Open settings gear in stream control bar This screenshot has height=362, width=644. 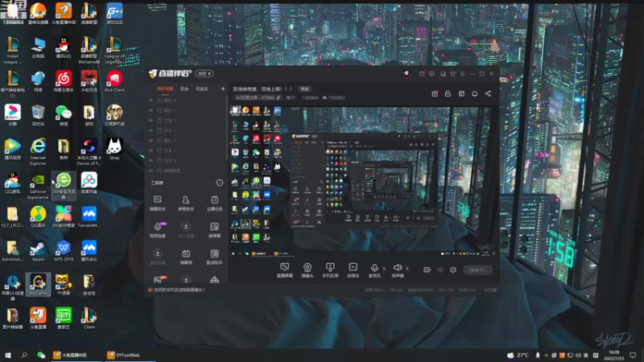pos(453,269)
